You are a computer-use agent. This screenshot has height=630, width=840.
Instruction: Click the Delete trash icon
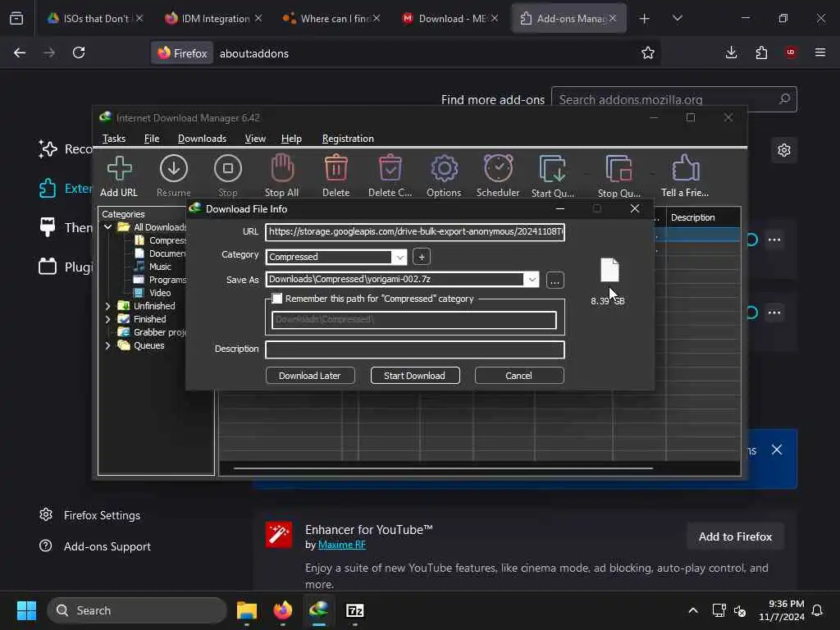[336, 169]
